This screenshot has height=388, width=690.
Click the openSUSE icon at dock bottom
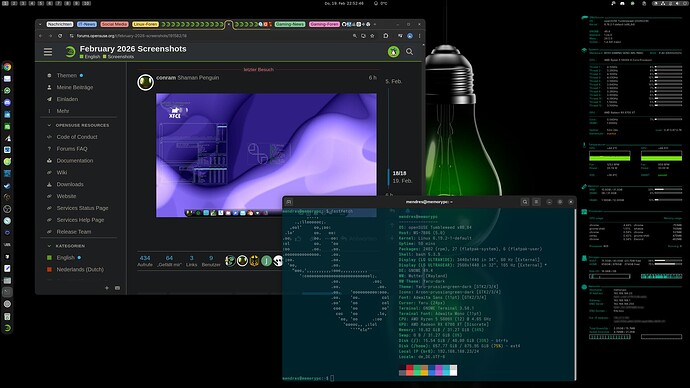click(x=7, y=328)
